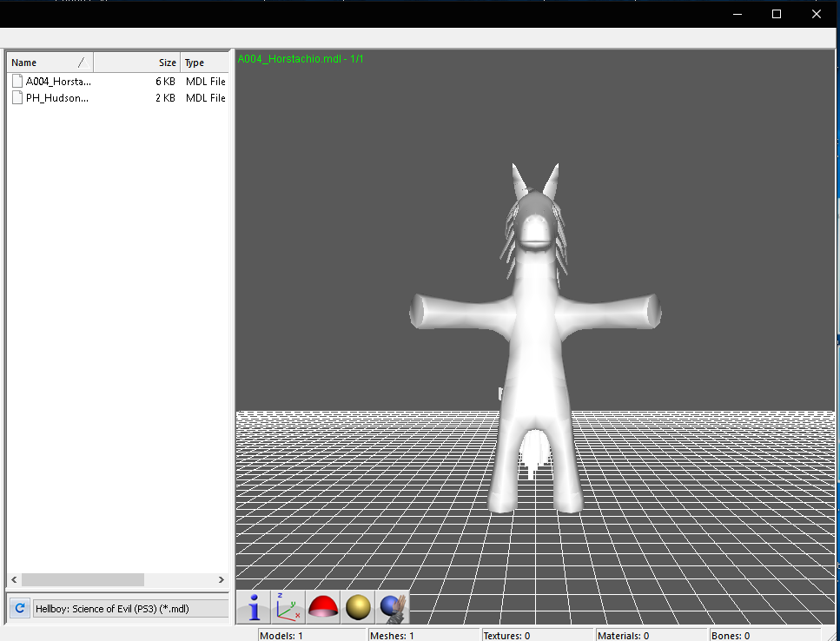Click the 6 KB size cell
The width and height of the screenshot is (840, 641).
click(x=165, y=82)
